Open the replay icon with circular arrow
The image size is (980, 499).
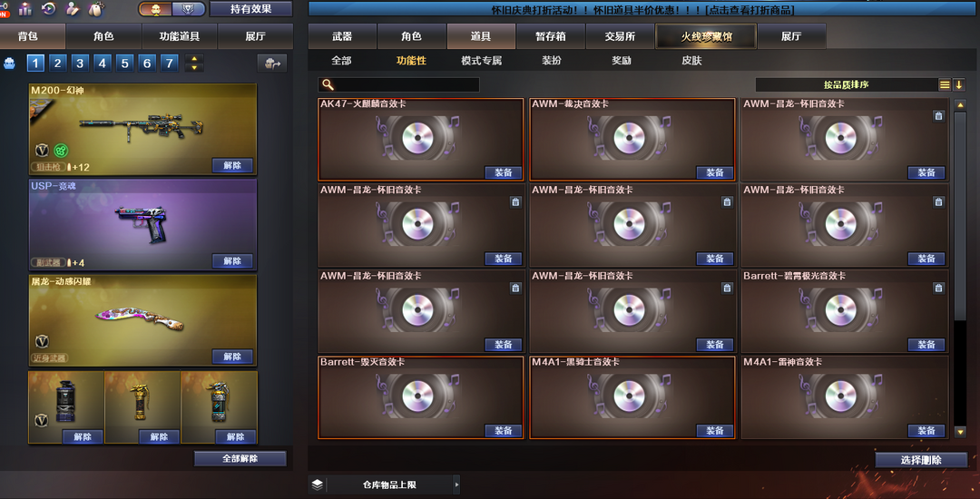(x=49, y=9)
